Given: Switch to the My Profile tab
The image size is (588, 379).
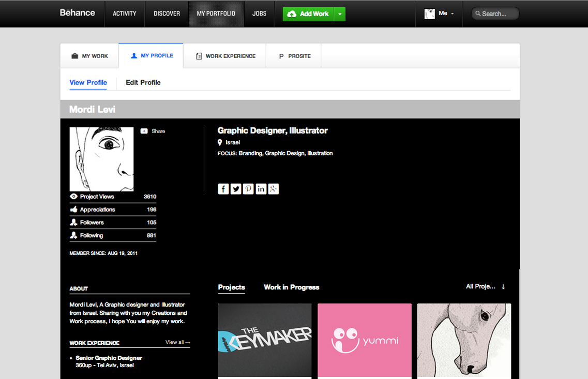Looking at the screenshot, I should [x=151, y=55].
